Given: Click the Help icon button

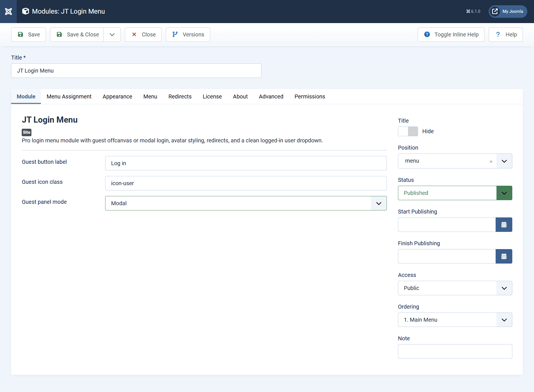Looking at the screenshot, I should [x=498, y=34].
